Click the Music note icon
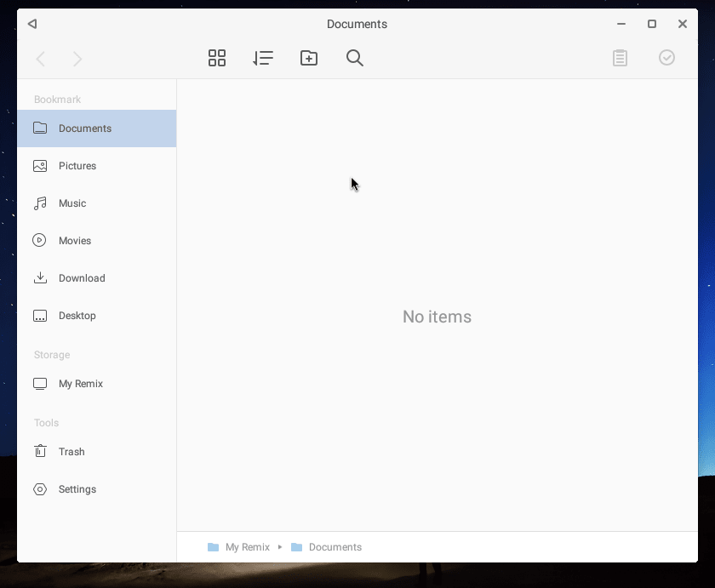 tap(40, 203)
